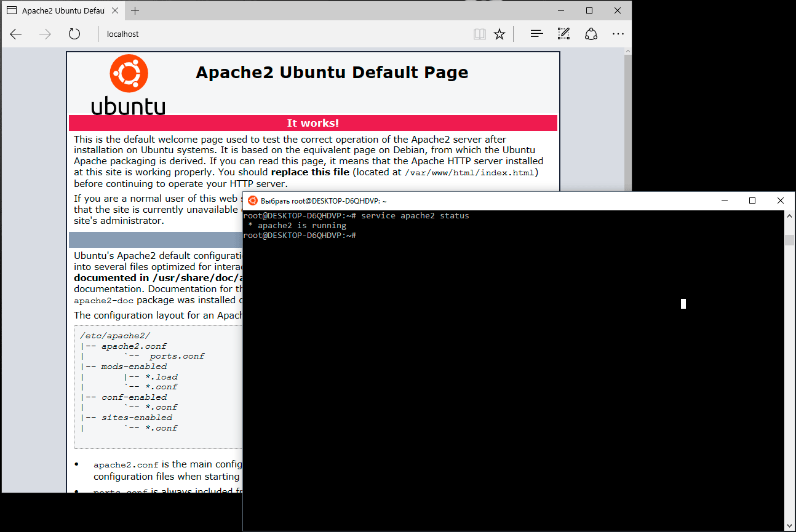Close the Edge browser window
Screen dimensions: 796x532
pyautogui.click(x=618, y=10)
